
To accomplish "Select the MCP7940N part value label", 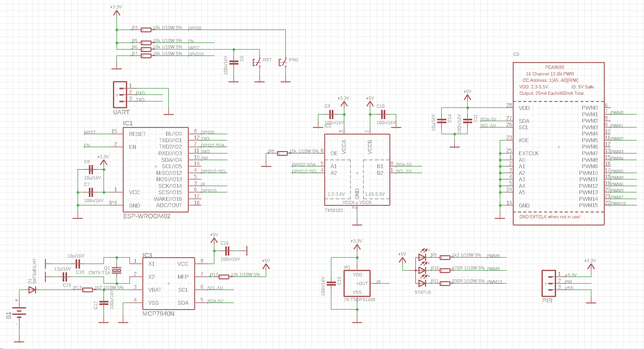I will [x=158, y=314].
